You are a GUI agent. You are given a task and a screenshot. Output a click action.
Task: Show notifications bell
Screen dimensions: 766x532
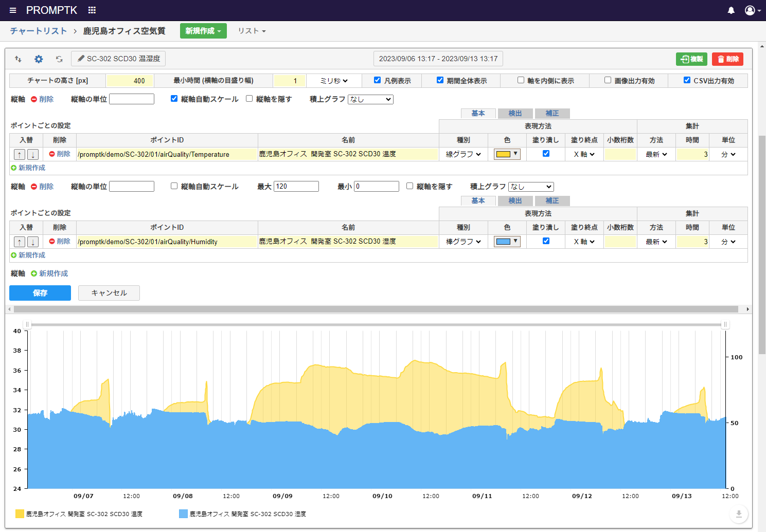click(x=731, y=10)
